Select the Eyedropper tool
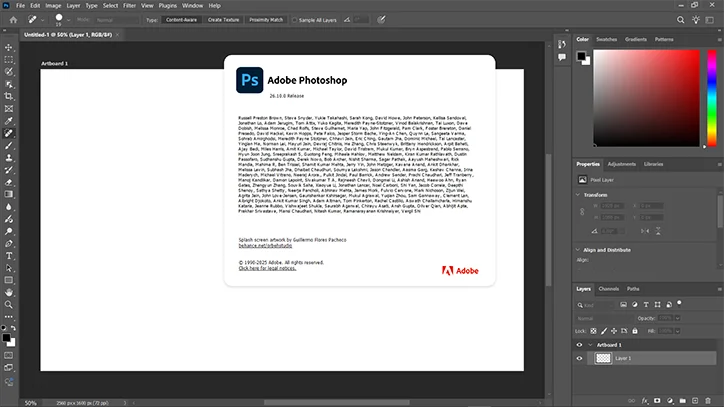724x407 pixels. pyautogui.click(x=8, y=120)
